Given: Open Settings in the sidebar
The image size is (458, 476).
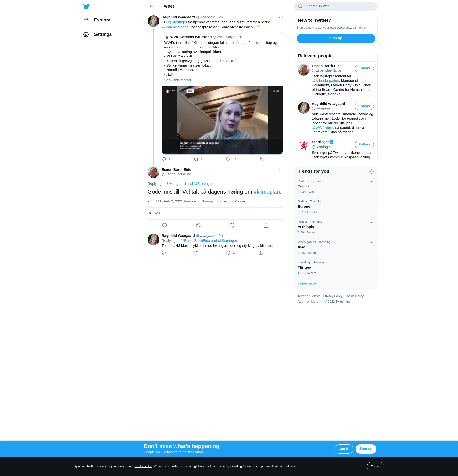Looking at the screenshot, I should 103,35.
